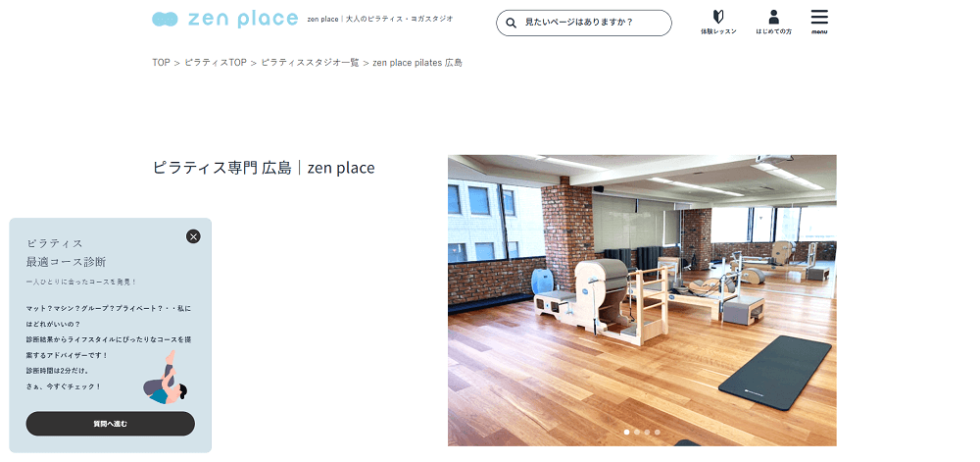Image resolution: width=980 pixels, height=462 pixels.
Task: Select the first carousel dot indicator
Action: 627,432
